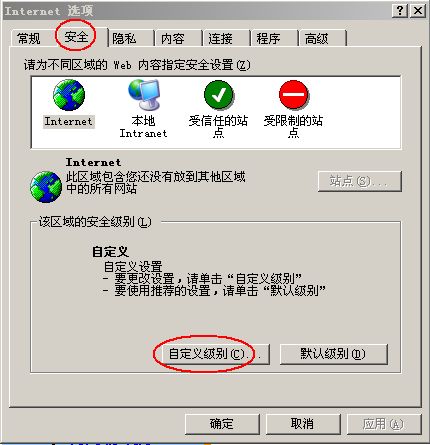Click globe icon beside Internet description
The height and width of the screenshot is (445, 430).
point(46,187)
